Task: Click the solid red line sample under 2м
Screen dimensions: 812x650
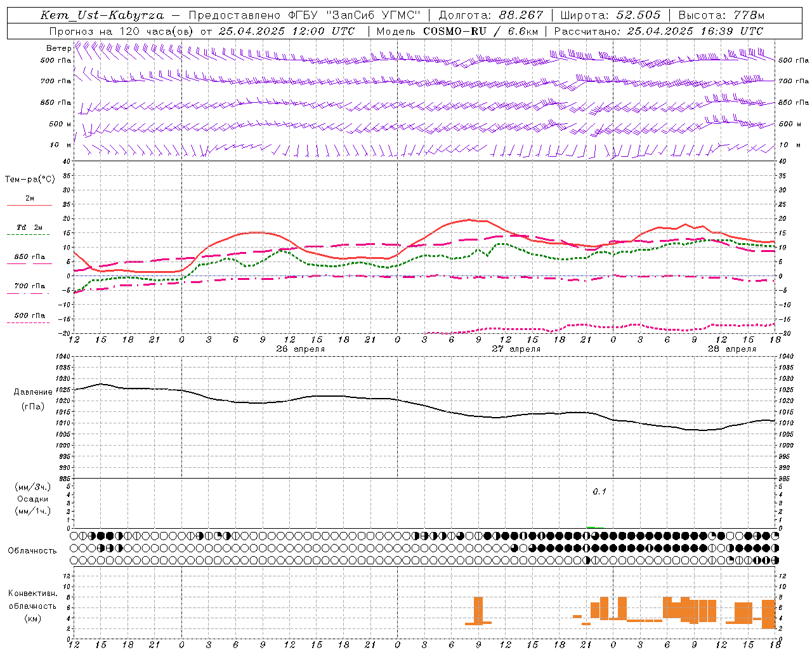Action: 30,206
